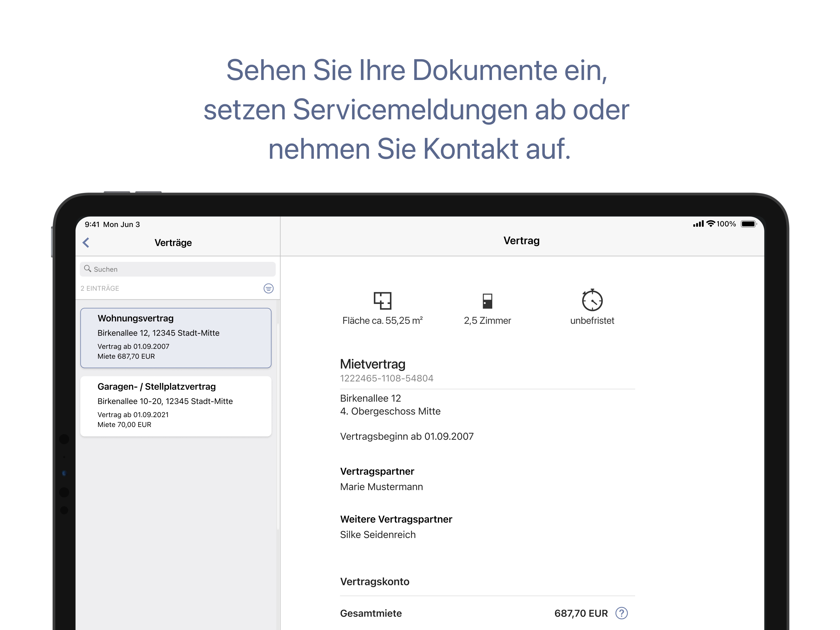This screenshot has width=840, height=630.
Task: Click 4. Obergeschoss Mitte address line
Action: 390,411
